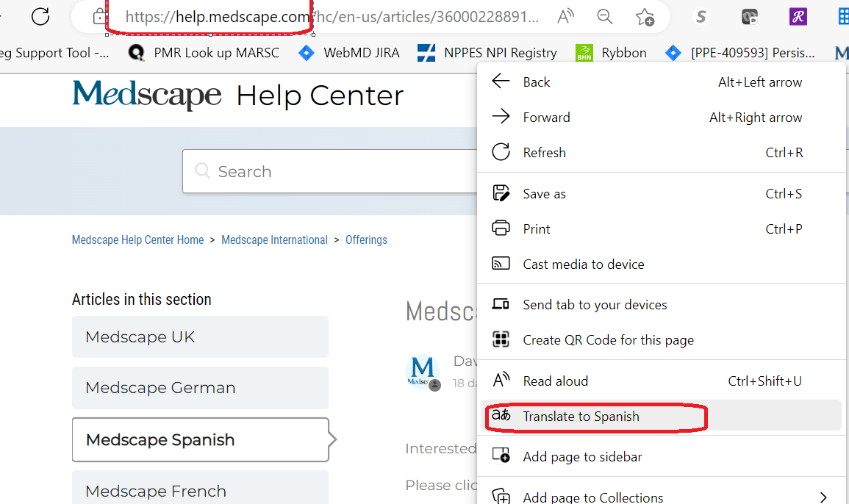
Task: Open the S extension icon
Action: (x=701, y=16)
